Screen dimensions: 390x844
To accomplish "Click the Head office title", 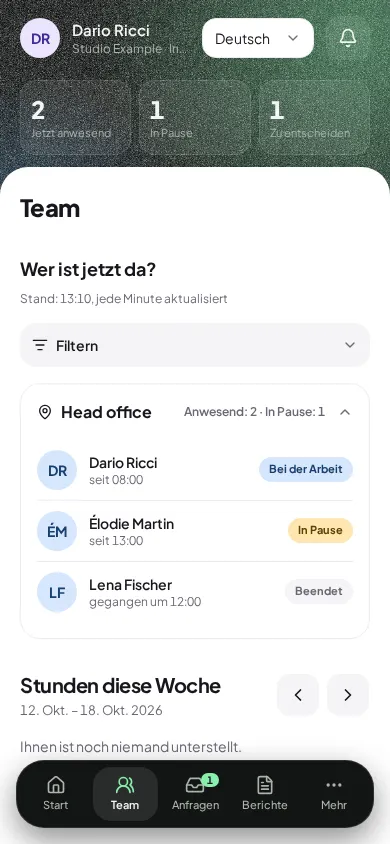I will click(x=106, y=412).
